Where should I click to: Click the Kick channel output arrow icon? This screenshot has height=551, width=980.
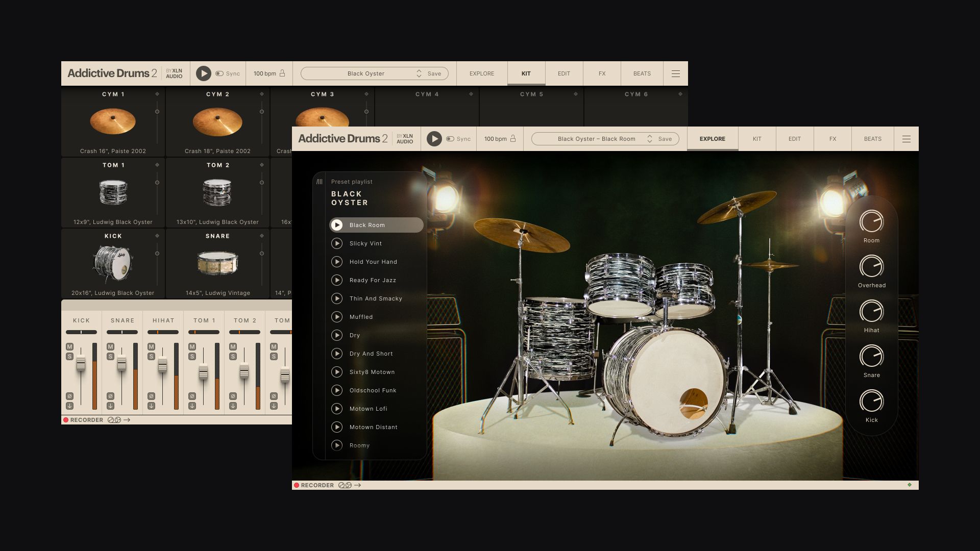[69, 406]
